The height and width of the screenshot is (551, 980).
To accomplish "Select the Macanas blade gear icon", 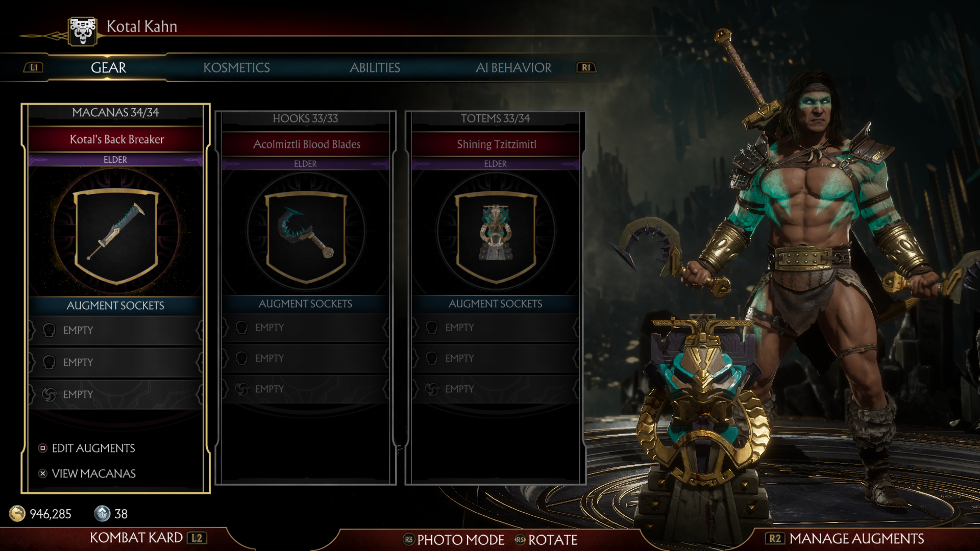I will pyautogui.click(x=116, y=235).
